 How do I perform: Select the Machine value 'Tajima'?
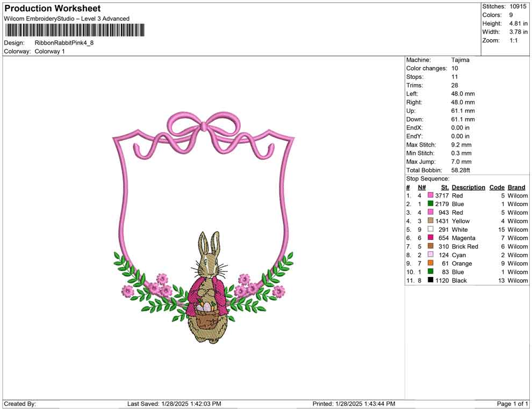coord(461,60)
